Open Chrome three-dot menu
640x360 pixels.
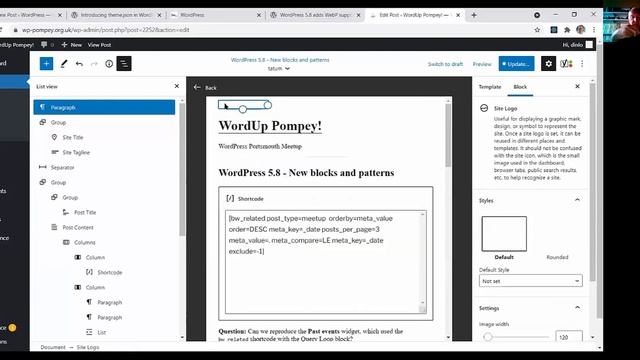click(x=594, y=30)
